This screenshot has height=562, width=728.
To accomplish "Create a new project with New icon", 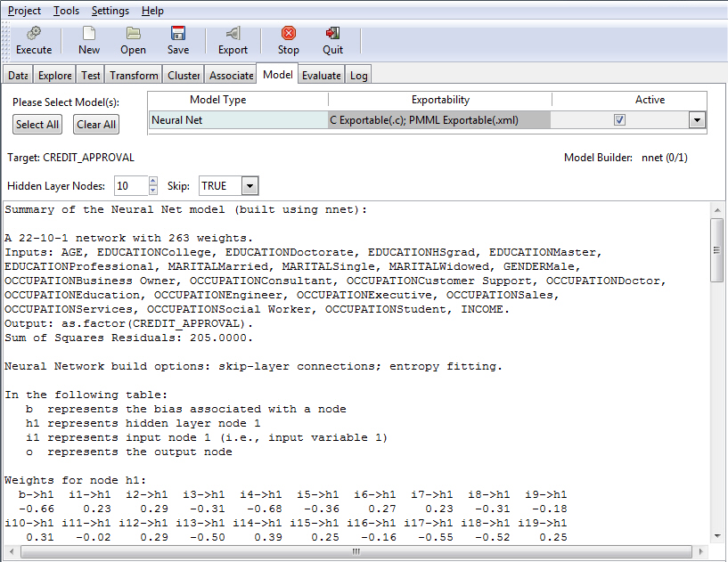I will coord(89,33).
